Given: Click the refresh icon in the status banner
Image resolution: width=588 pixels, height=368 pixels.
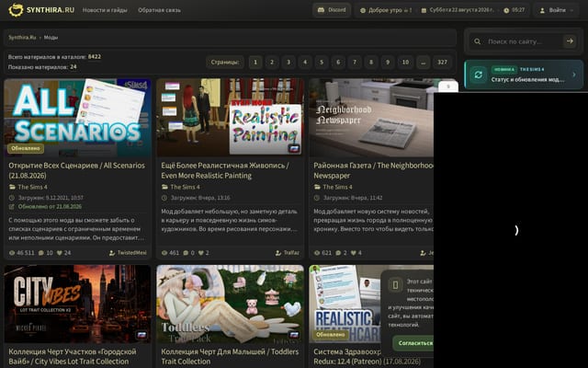Looking at the screenshot, I should click(478, 75).
